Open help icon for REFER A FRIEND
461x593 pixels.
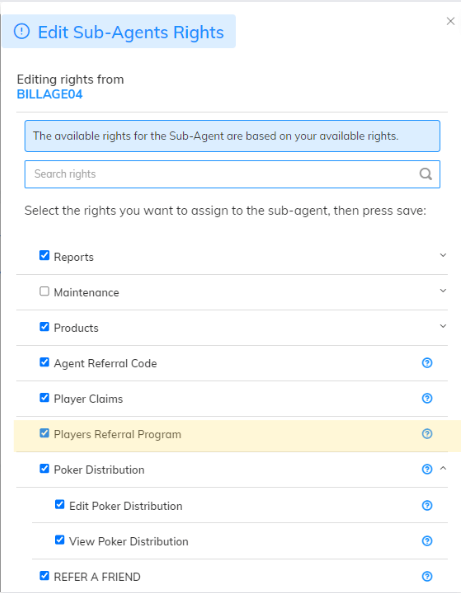[x=427, y=576]
